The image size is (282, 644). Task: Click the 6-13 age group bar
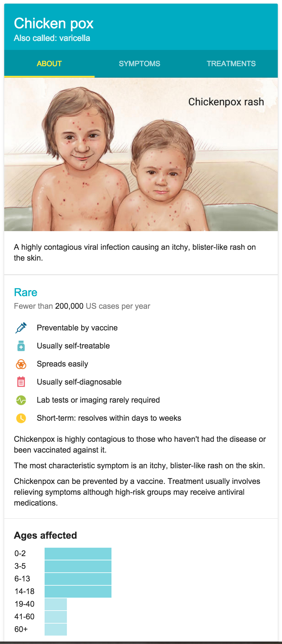point(78,579)
